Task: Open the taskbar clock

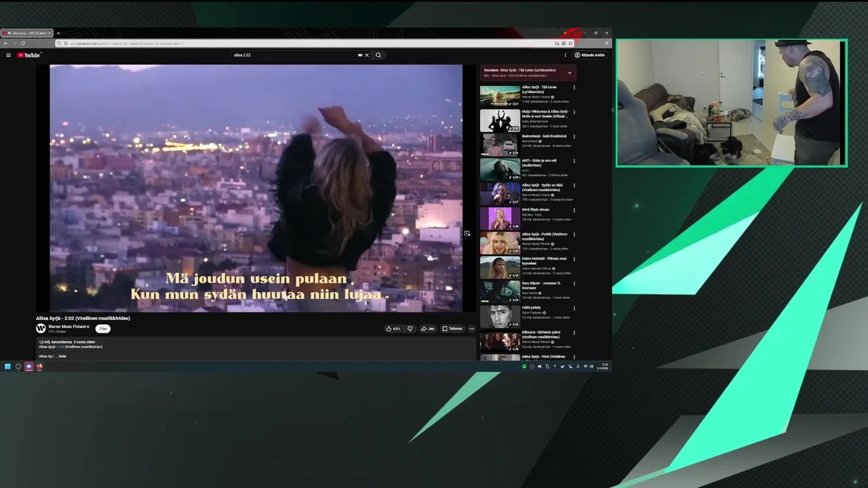Action: pos(604,367)
